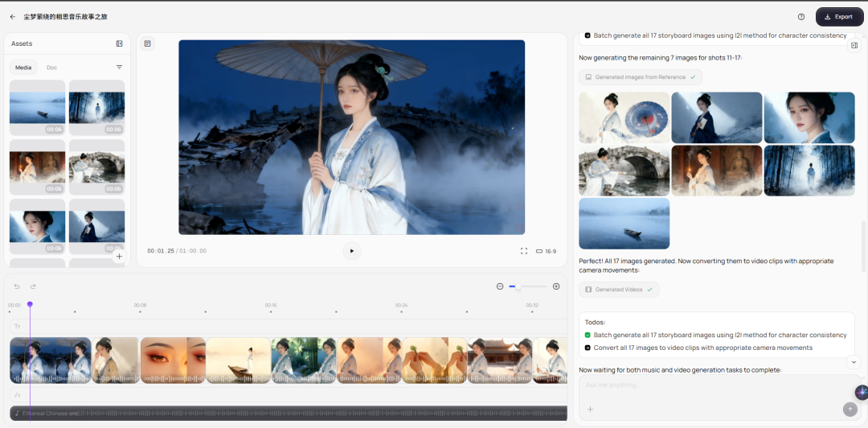
Task: Select the Media tab in Assets
Action: coord(23,68)
